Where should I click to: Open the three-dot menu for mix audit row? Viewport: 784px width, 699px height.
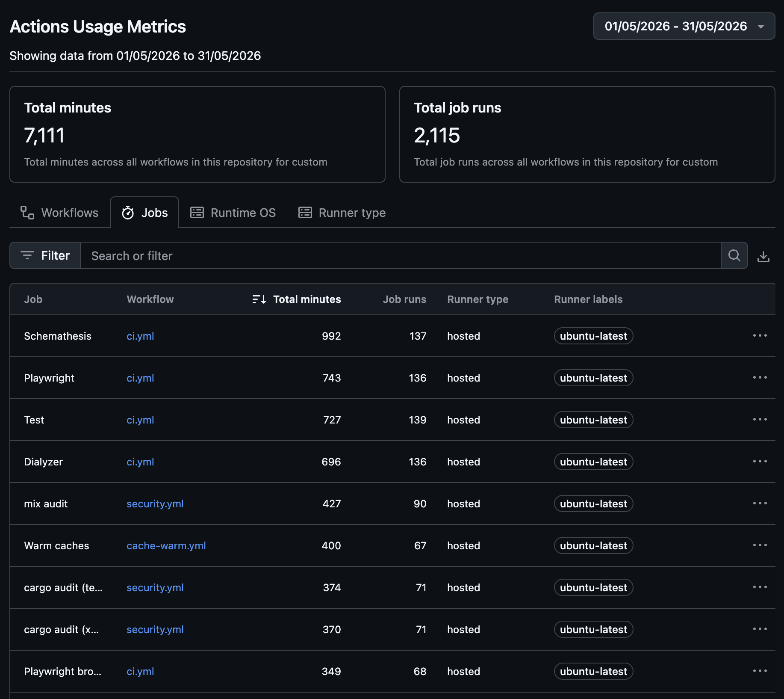[x=760, y=503]
